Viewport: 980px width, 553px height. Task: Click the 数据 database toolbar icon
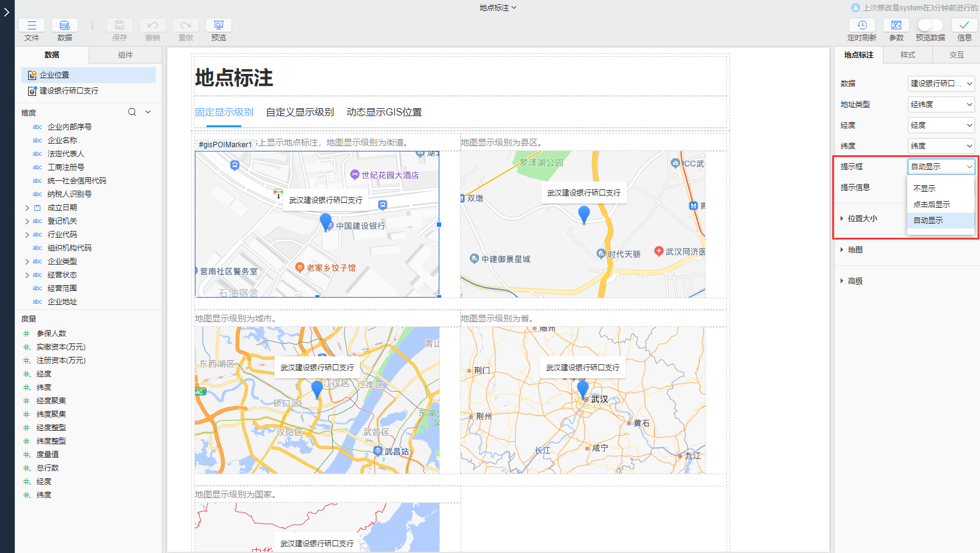point(65,25)
